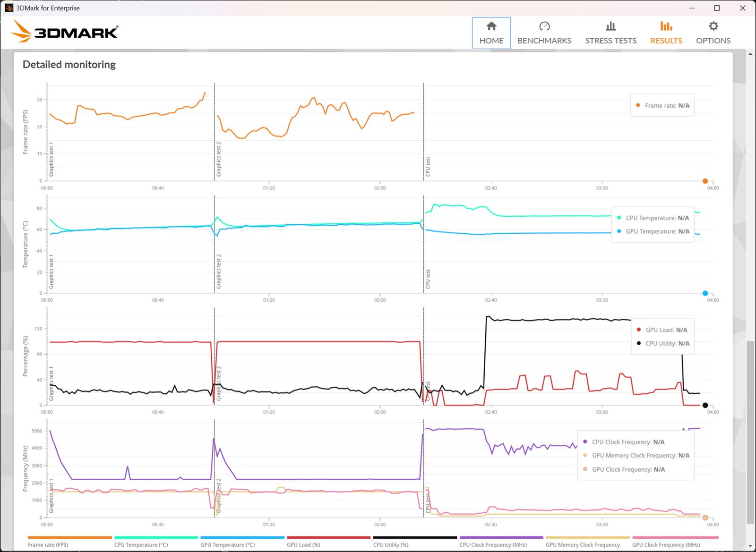756x552 pixels.
Task: Open the HOME tab
Action: point(491,33)
